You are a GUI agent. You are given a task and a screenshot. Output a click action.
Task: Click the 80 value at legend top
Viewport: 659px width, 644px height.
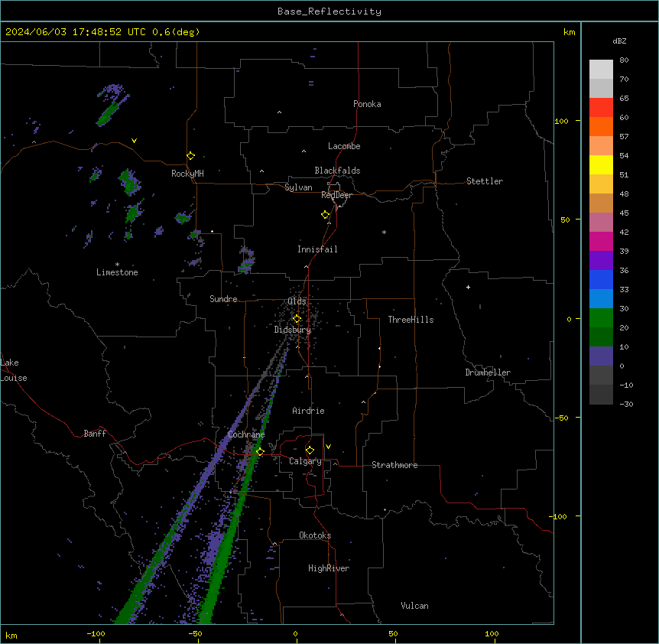pyautogui.click(x=624, y=60)
